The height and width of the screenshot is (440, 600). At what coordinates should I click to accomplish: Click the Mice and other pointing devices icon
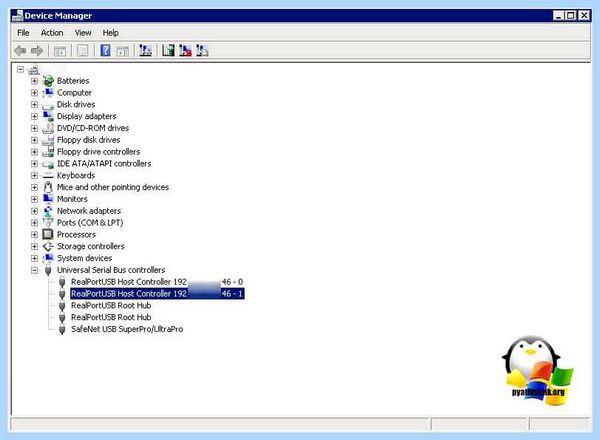click(48, 187)
